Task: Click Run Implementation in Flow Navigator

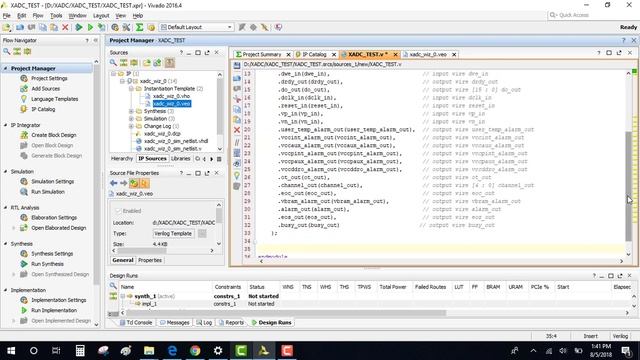Action: point(54,310)
